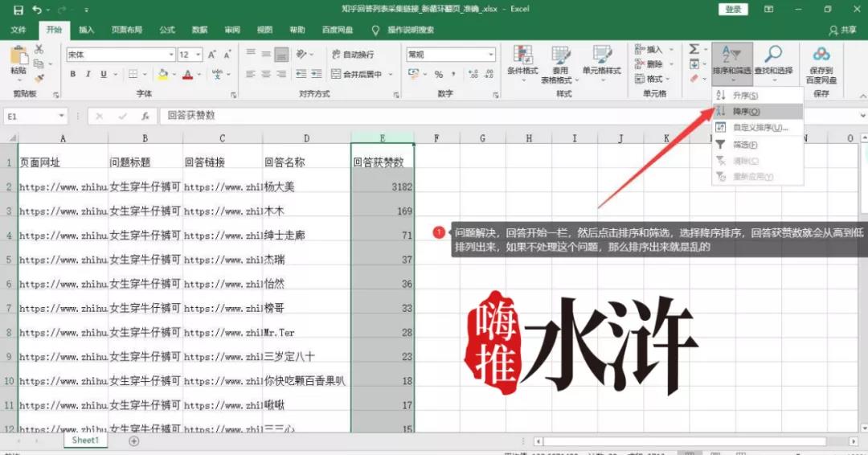Click the Copy icon in clipboard group
The height and width of the screenshot is (455, 868).
point(39,64)
